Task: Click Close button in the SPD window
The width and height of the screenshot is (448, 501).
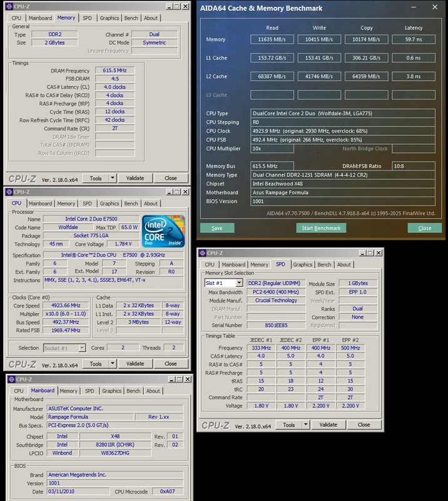Action: coord(364,425)
